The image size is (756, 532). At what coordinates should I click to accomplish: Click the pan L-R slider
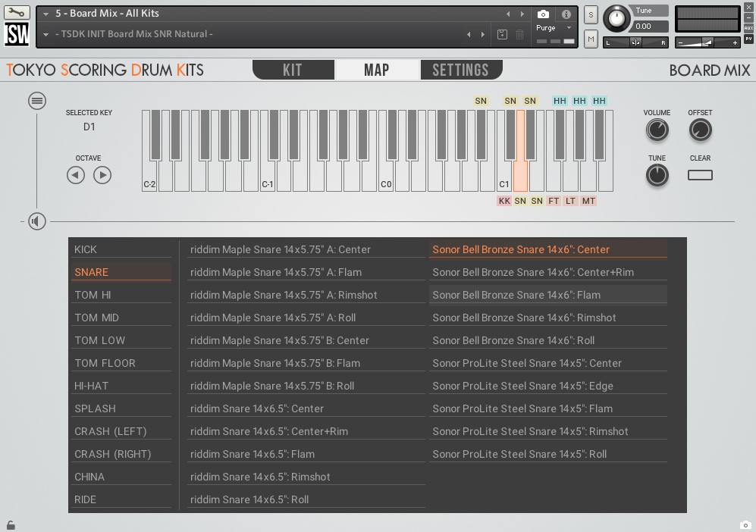point(636,42)
